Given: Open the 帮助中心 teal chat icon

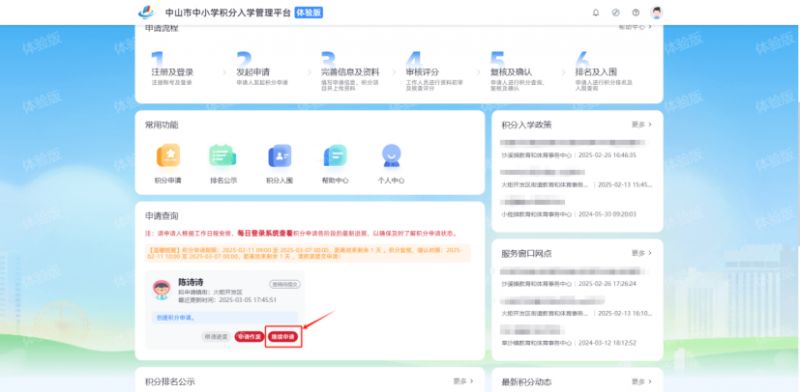Looking at the screenshot, I should (x=335, y=156).
